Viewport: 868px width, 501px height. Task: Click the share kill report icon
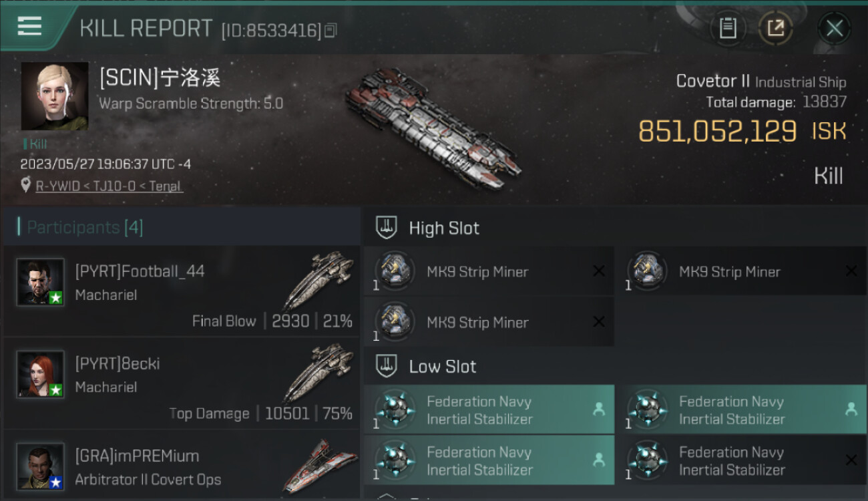(x=775, y=28)
